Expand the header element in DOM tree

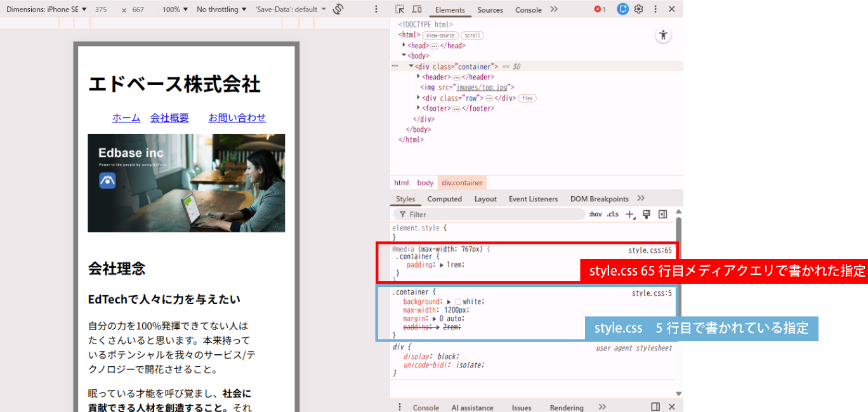tap(418, 77)
